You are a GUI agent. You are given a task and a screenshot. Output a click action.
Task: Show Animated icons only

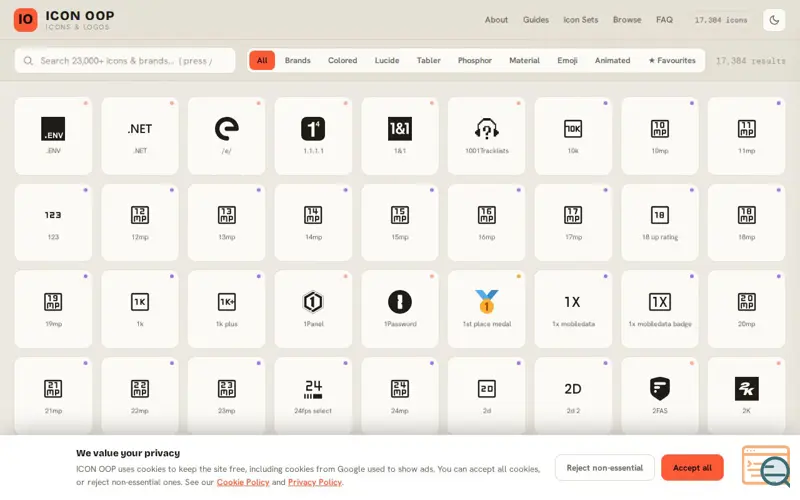(612, 60)
